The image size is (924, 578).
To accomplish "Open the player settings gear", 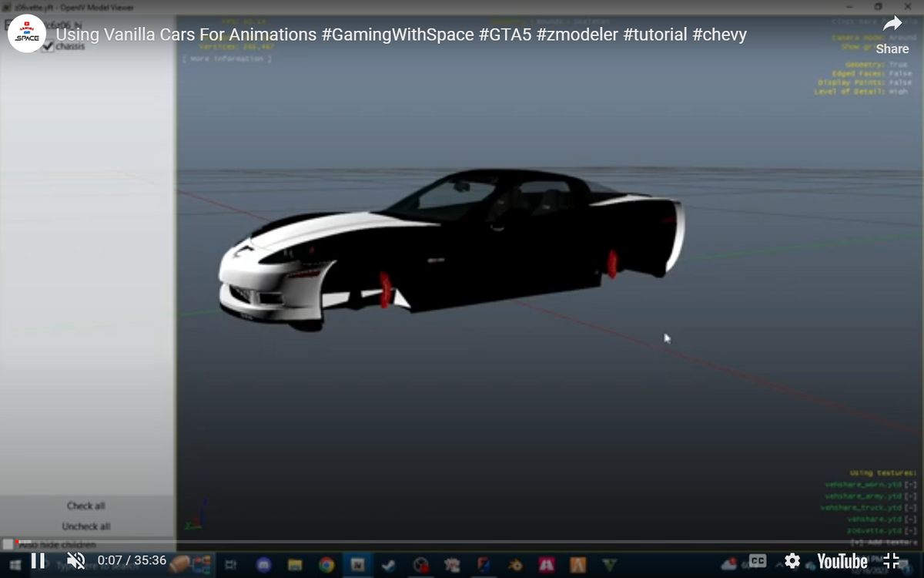I will coord(792,561).
